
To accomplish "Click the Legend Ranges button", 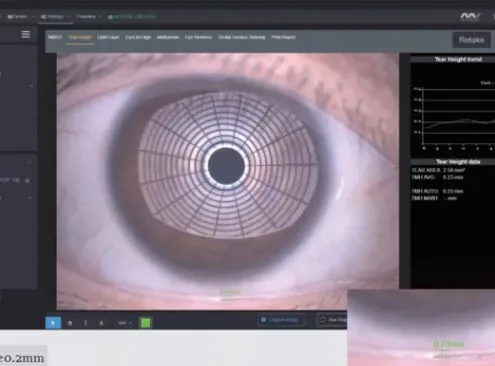I will pos(281,320).
